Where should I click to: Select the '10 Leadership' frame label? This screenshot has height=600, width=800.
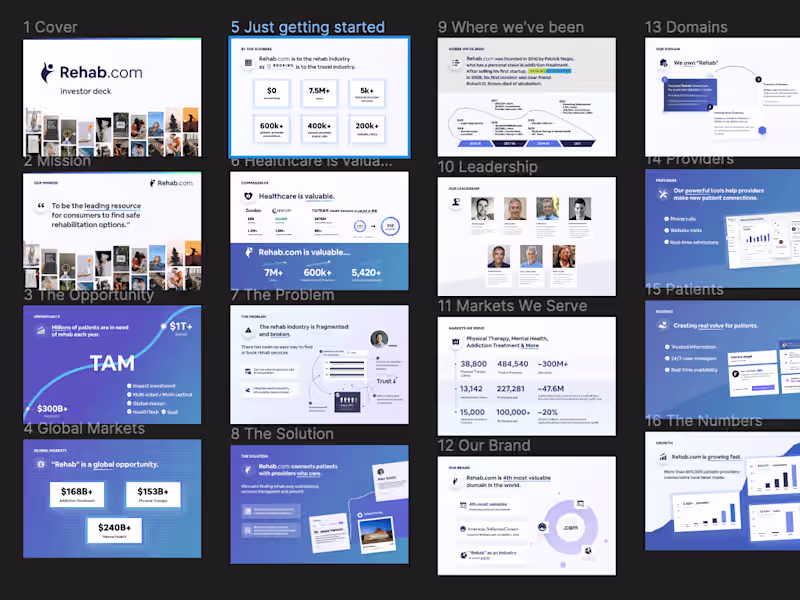(488, 167)
